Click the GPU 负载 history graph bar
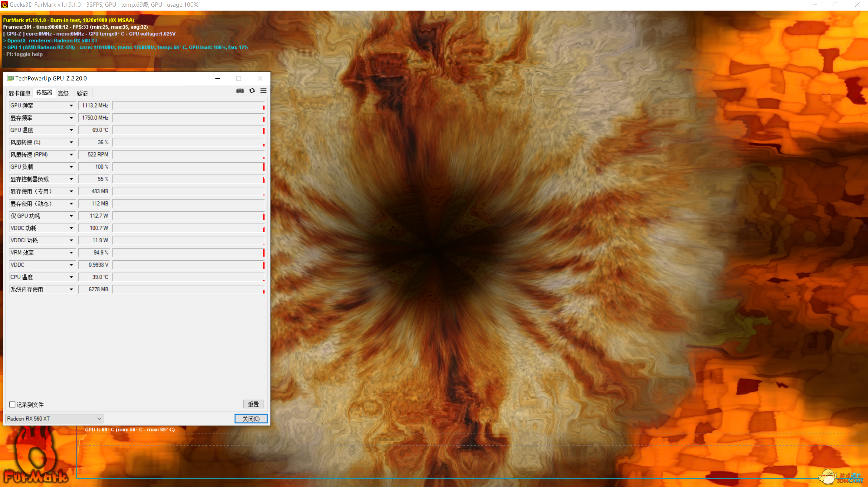Screen dimensions: 868x487 (189, 167)
